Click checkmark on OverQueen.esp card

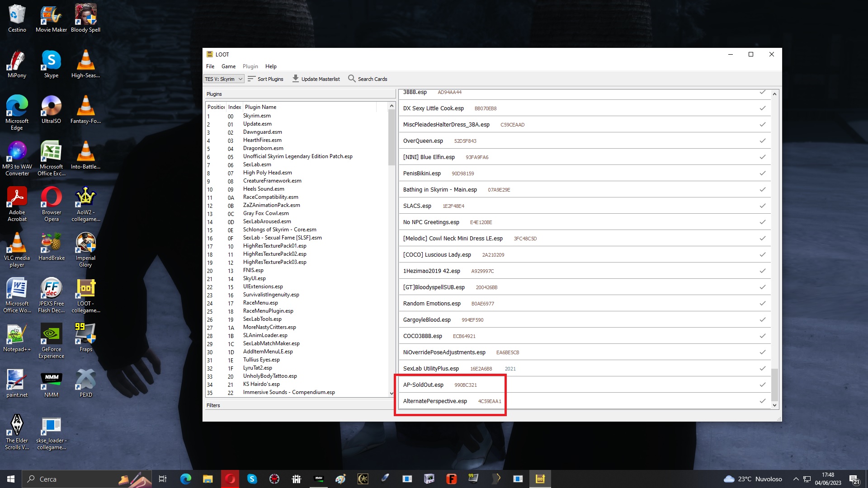[763, 141]
